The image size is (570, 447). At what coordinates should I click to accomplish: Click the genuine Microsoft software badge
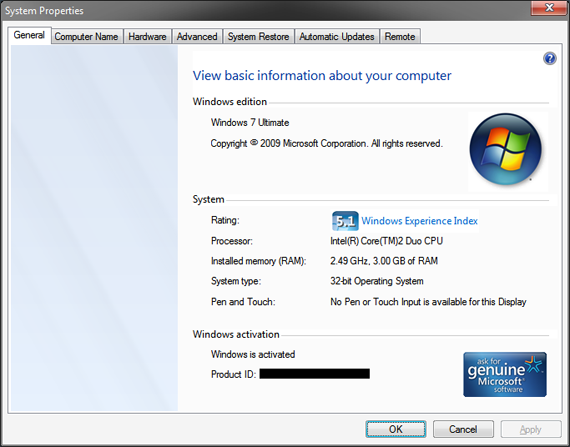(505, 374)
